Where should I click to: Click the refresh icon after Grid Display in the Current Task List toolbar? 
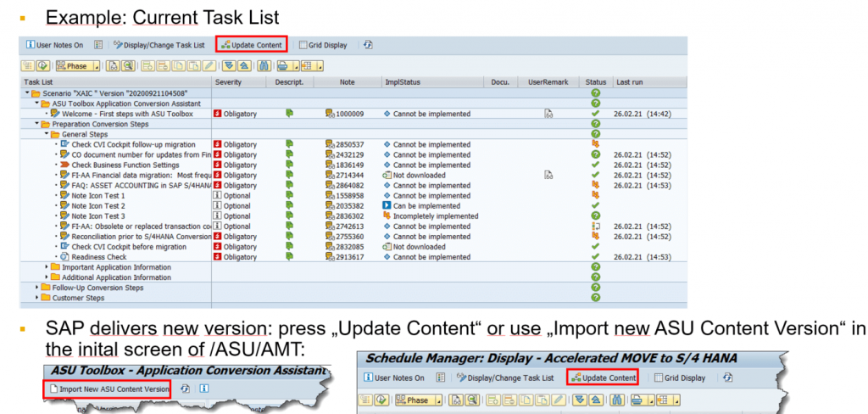(x=368, y=45)
